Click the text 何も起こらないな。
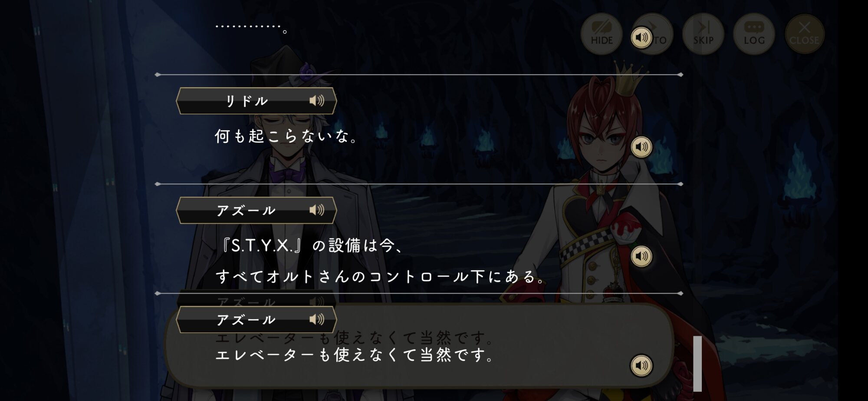This screenshot has height=401, width=868. click(x=286, y=136)
